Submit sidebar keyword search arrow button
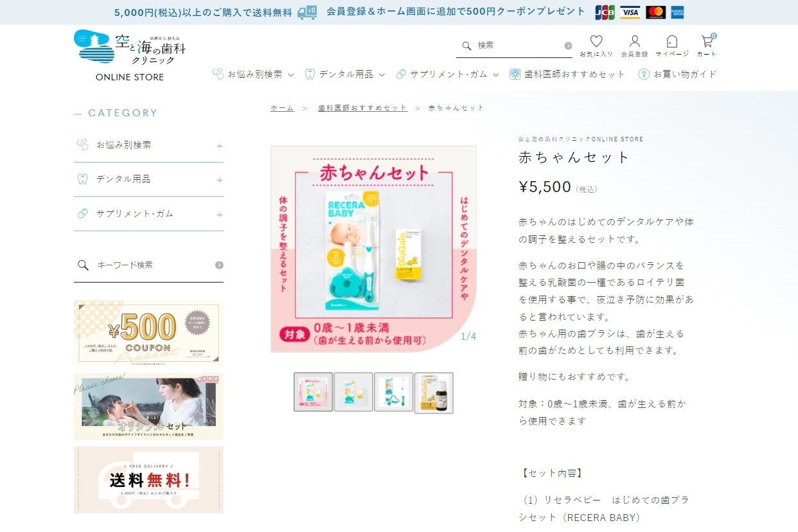This screenshot has width=798, height=532. 219,265
